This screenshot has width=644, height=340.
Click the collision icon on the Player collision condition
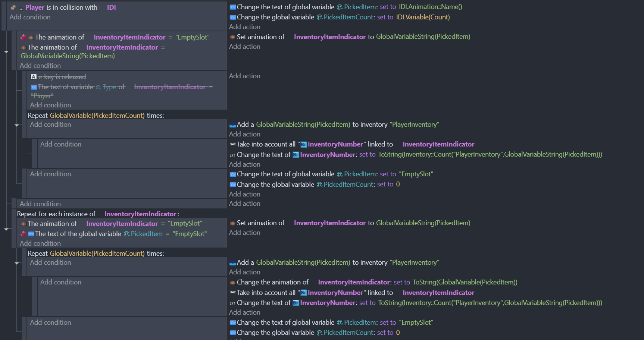14,7
